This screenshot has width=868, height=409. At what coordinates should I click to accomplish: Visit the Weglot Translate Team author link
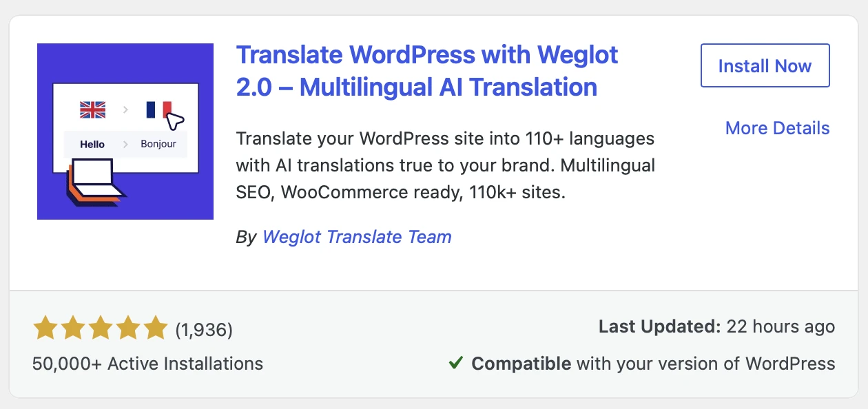click(357, 237)
